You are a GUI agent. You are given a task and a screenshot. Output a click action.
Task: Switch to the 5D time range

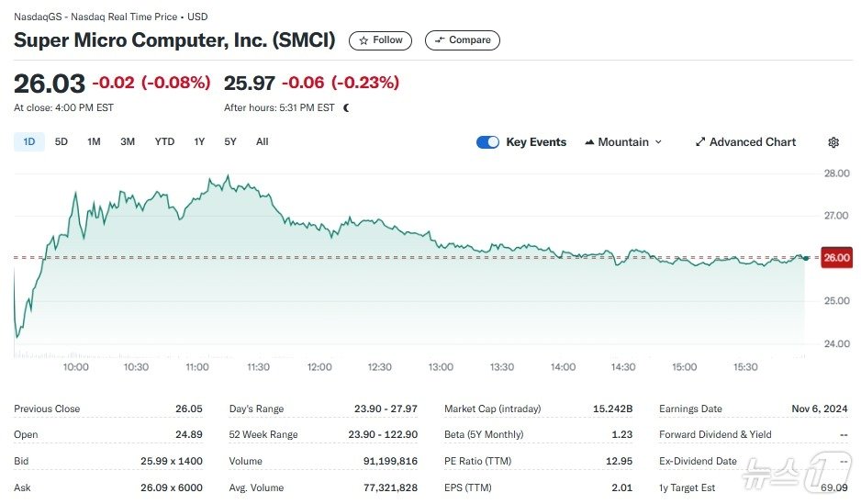coord(61,141)
